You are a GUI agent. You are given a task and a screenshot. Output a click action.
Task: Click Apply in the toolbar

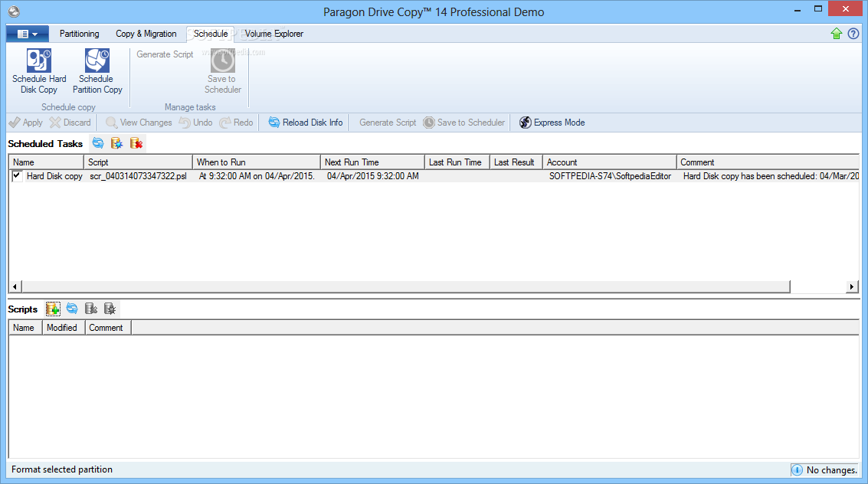pyautogui.click(x=26, y=123)
